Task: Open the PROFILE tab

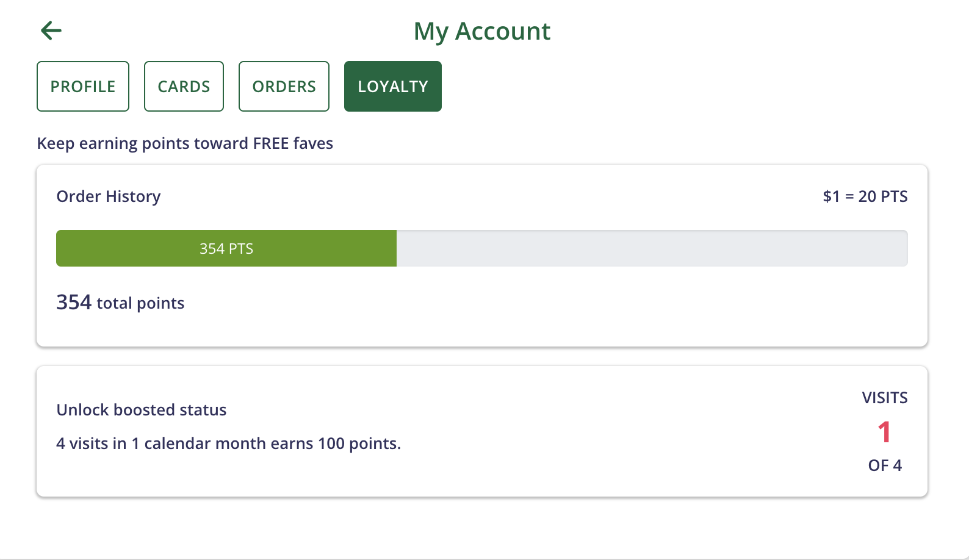Action: 83,87
